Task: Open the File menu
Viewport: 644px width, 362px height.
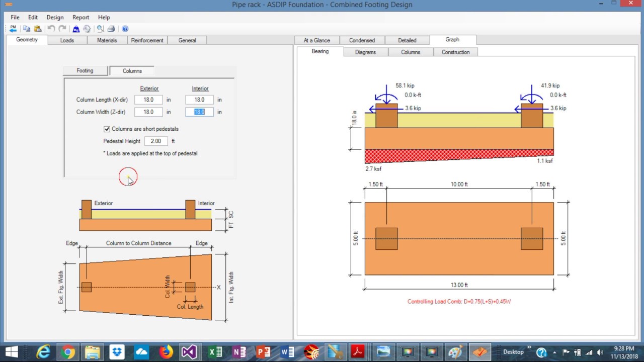Action: [x=15, y=17]
